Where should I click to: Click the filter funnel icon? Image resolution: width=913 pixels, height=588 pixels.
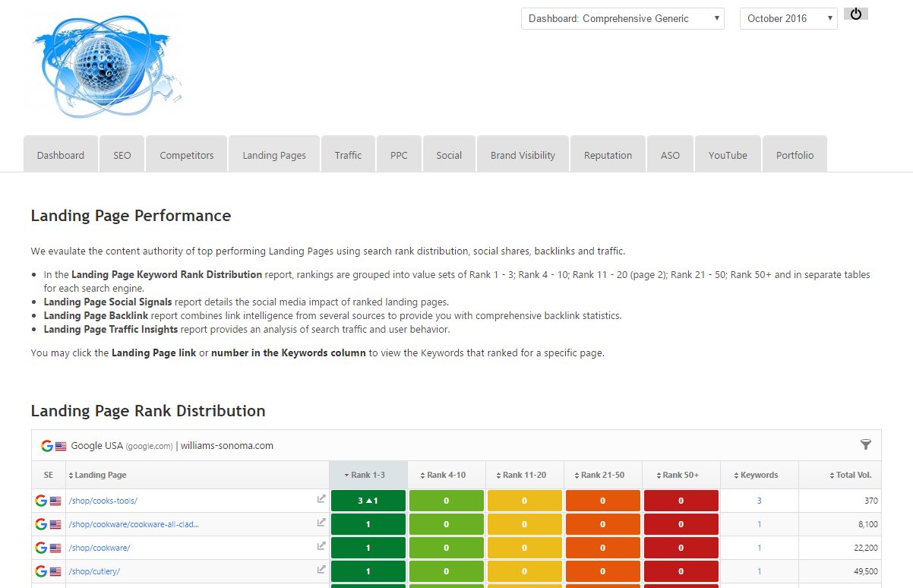865,445
